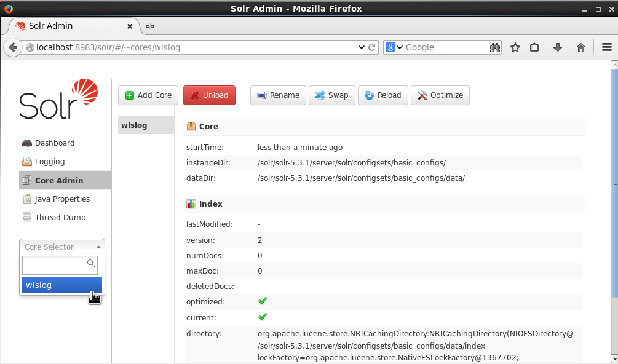Click the startTime value text

300,148
